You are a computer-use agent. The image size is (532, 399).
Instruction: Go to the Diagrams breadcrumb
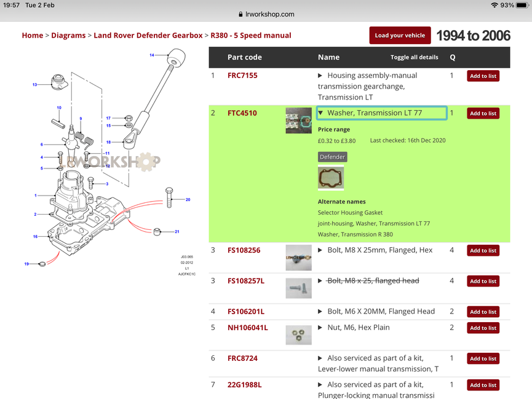click(x=68, y=35)
